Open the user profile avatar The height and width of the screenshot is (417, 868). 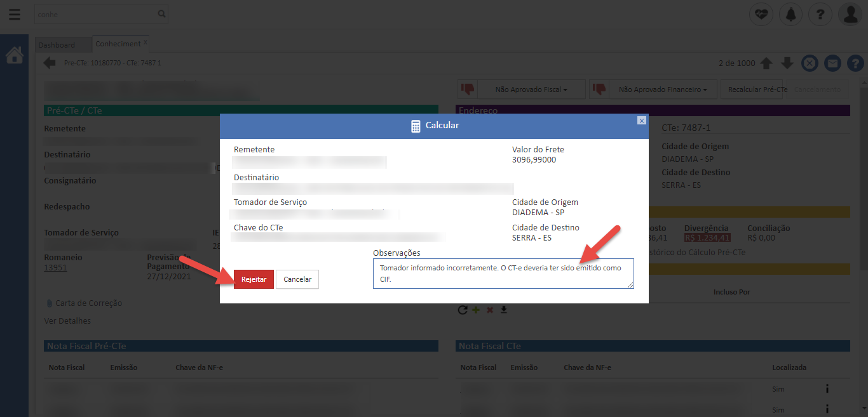coord(850,14)
